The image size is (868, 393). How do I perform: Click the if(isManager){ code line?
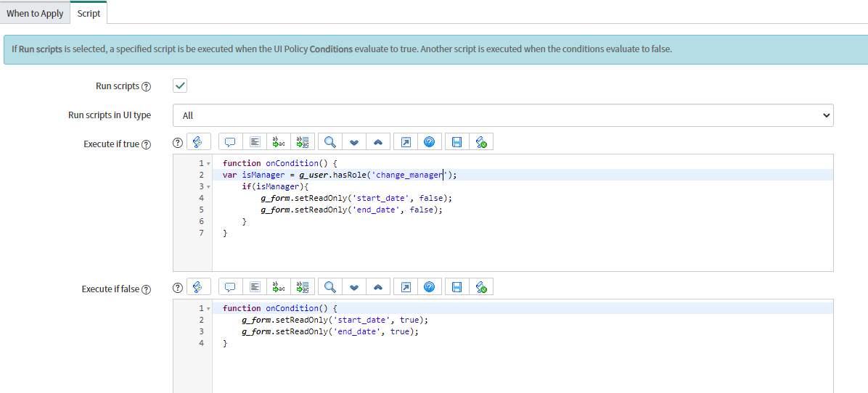pos(274,186)
